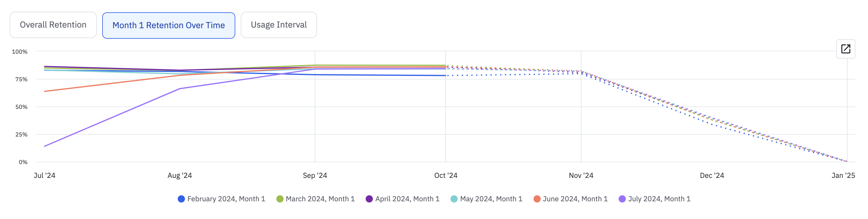Screen dimensions: 868x219
Task: Toggle February 2024, Month 1 legend series
Action: point(221,199)
